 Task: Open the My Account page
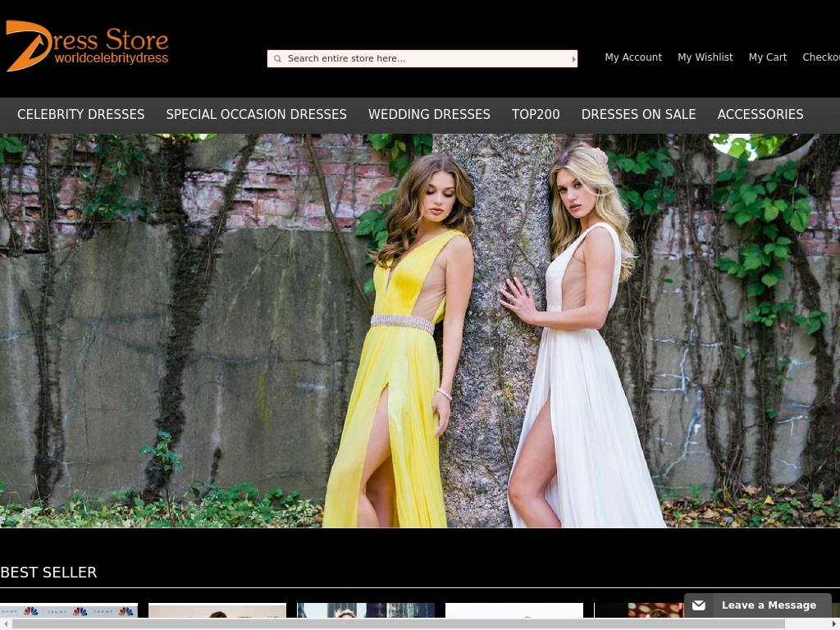632,57
